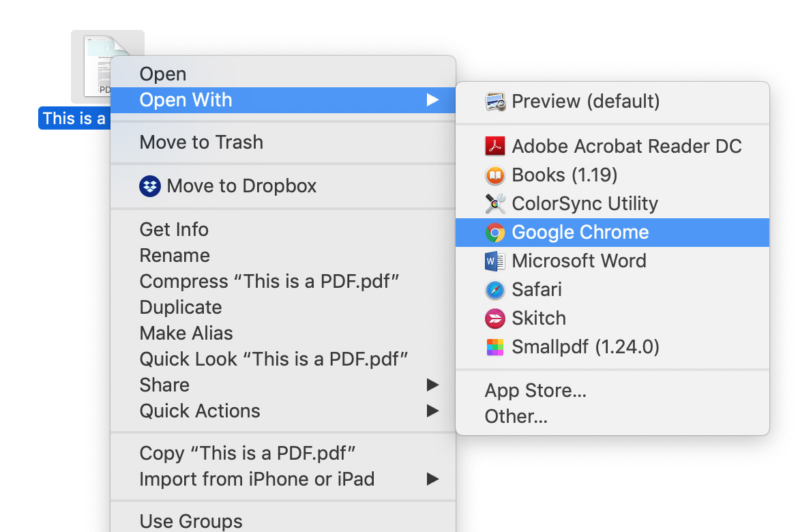Select the Open With menu entry
798x532 pixels.
[x=283, y=100]
